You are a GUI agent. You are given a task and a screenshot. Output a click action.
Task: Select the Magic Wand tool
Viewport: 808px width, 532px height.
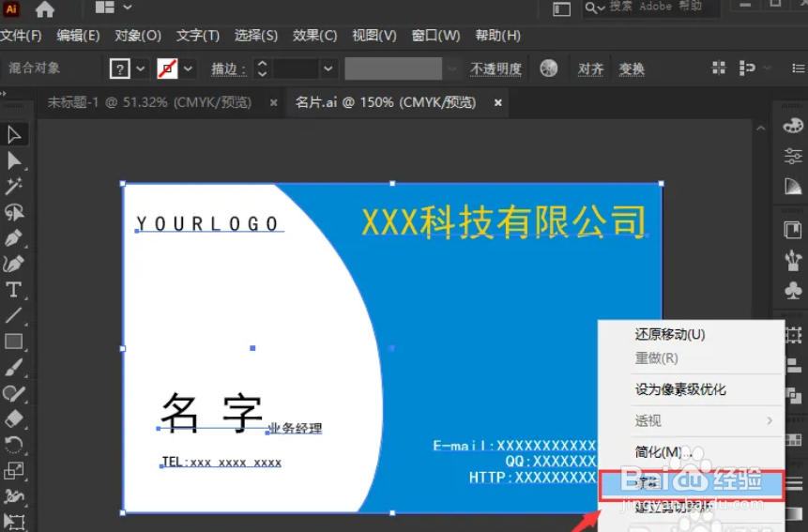[14, 187]
